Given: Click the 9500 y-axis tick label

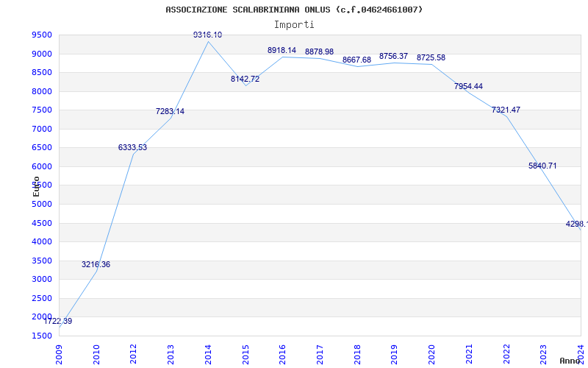Looking at the screenshot, I should [x=42, y=35].
